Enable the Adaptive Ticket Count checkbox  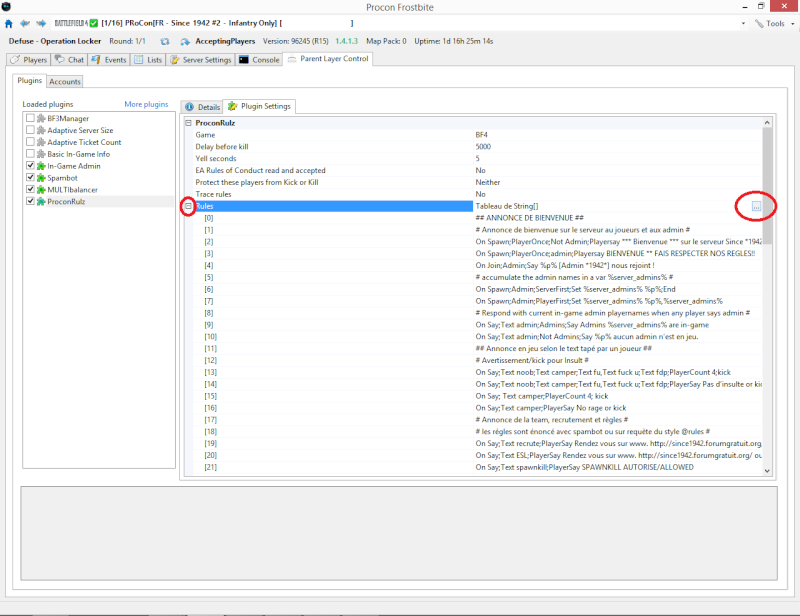coord(30,141)
